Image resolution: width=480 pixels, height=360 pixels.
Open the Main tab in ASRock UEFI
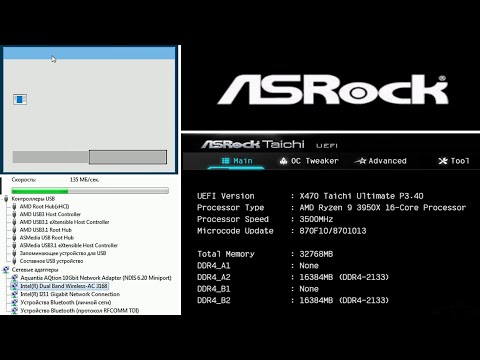pyautogui.click(x=237, y=161)
